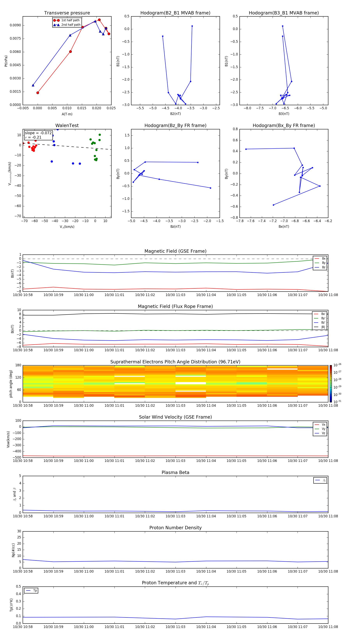This screenshot has height=644, width=351.
Task: Click '10/30 10:58' tick under GSE magnetic field plot
Action: coord(23,295)
